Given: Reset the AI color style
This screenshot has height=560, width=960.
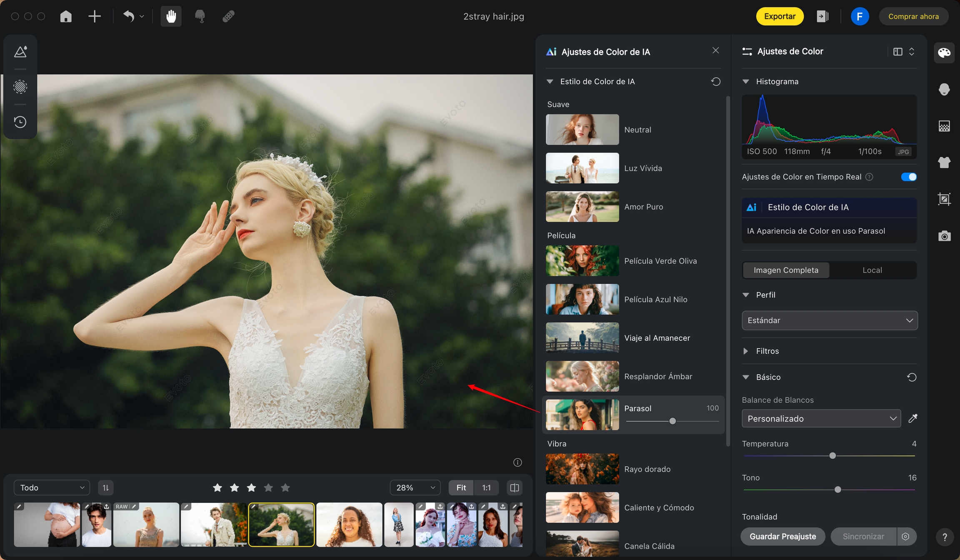Looking at the screenshot, I should (x=715, y=82).
